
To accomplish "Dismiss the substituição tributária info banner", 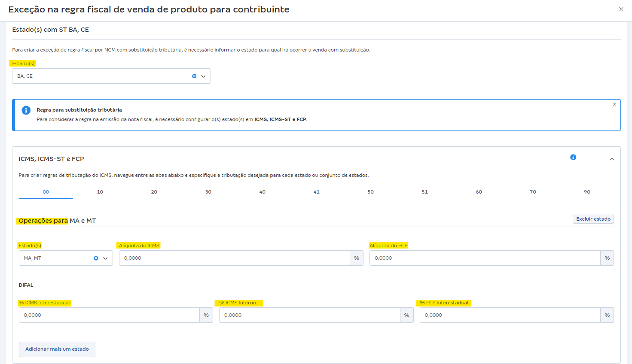I will [x=614, y=104].
